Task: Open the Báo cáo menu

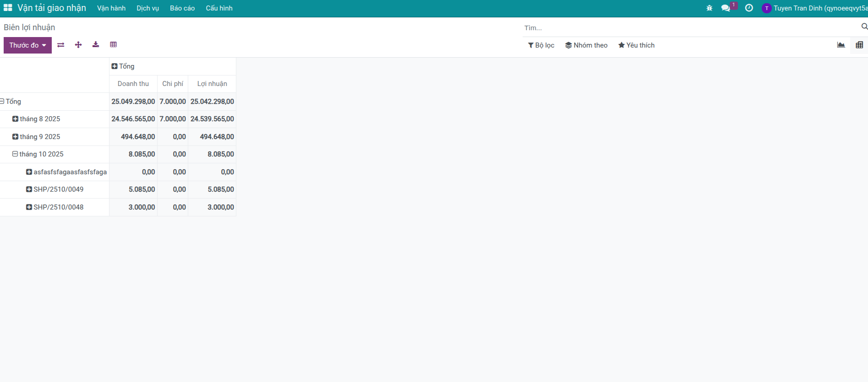Action: tap(182, 8)
